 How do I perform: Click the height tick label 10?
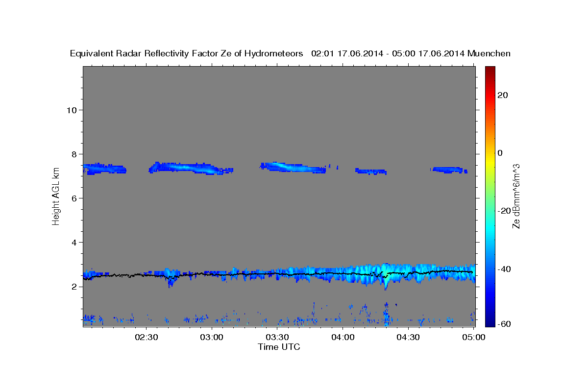[72, 110]
